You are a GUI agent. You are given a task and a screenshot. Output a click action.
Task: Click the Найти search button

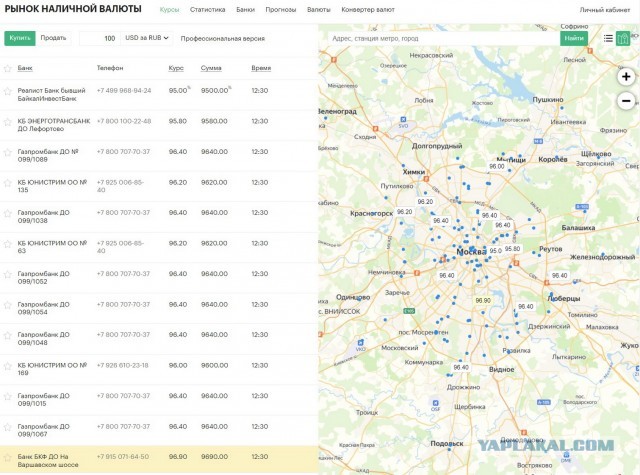574,38
